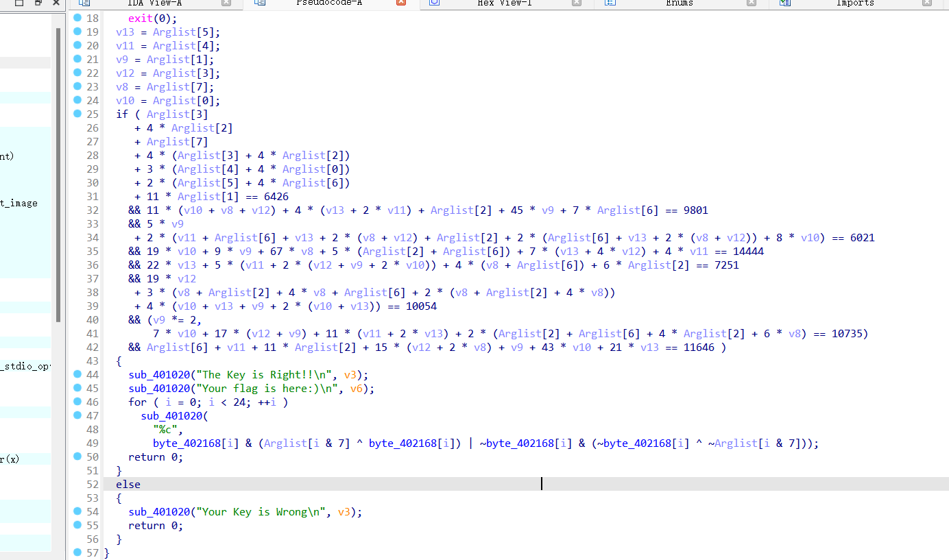
Task: Toggle breakpoint dot on line 44
Action: pos(77,374)
